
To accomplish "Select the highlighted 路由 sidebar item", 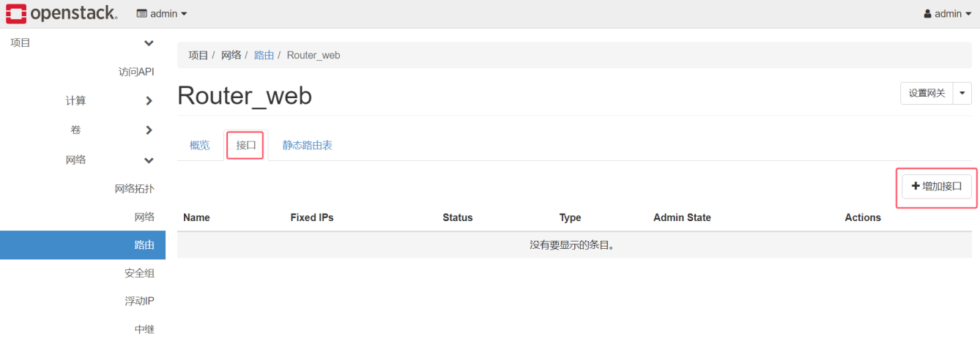I will (83, 245).
